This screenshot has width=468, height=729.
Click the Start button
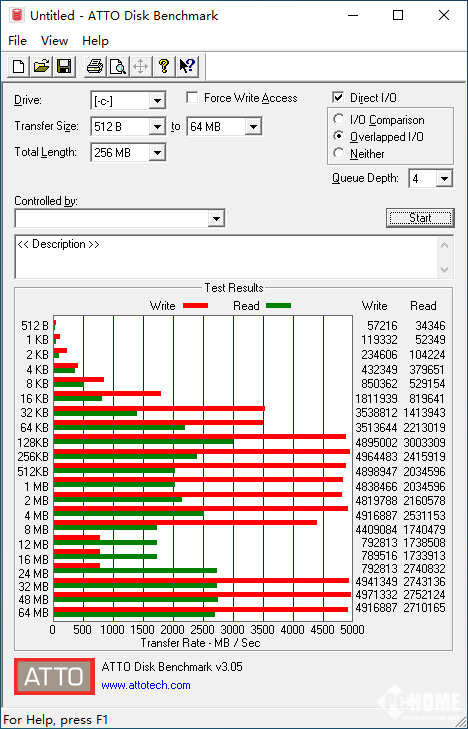[420, 218]
